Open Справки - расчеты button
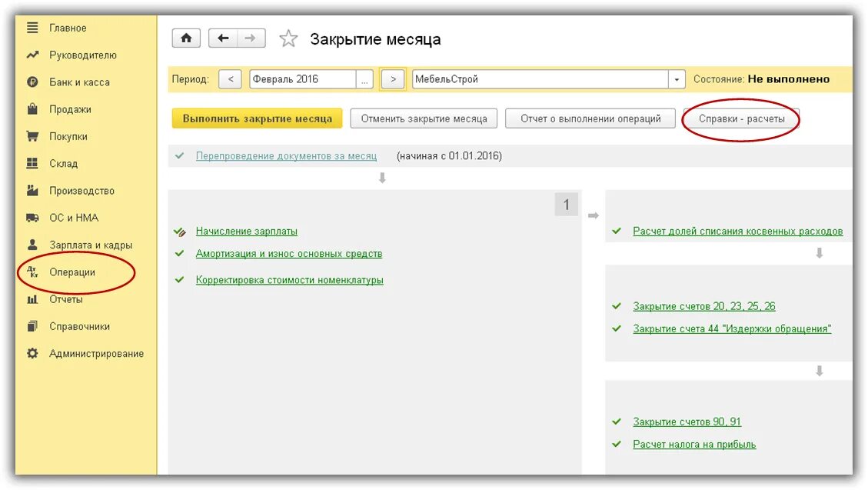Screen dimensions: 868x490 [x=741, y=118]
